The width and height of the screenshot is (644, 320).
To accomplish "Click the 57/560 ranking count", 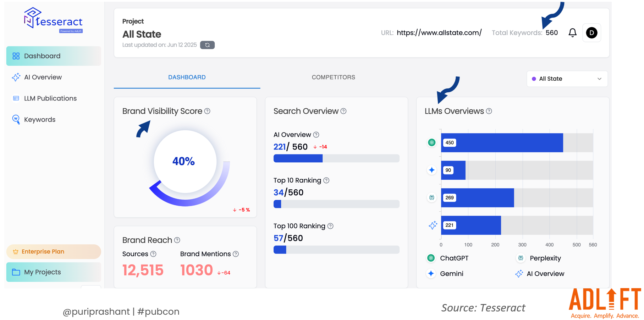I will point(288,238).
